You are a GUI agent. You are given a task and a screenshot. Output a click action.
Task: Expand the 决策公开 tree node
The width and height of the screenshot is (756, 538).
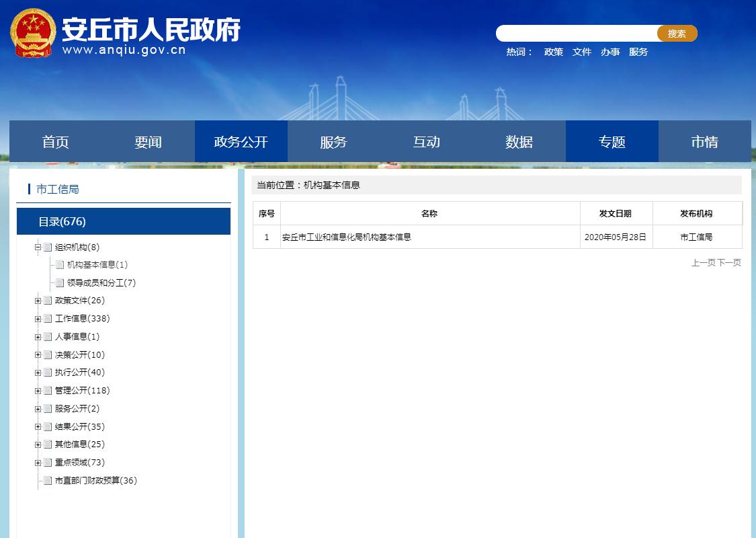(x=38, y=354)
